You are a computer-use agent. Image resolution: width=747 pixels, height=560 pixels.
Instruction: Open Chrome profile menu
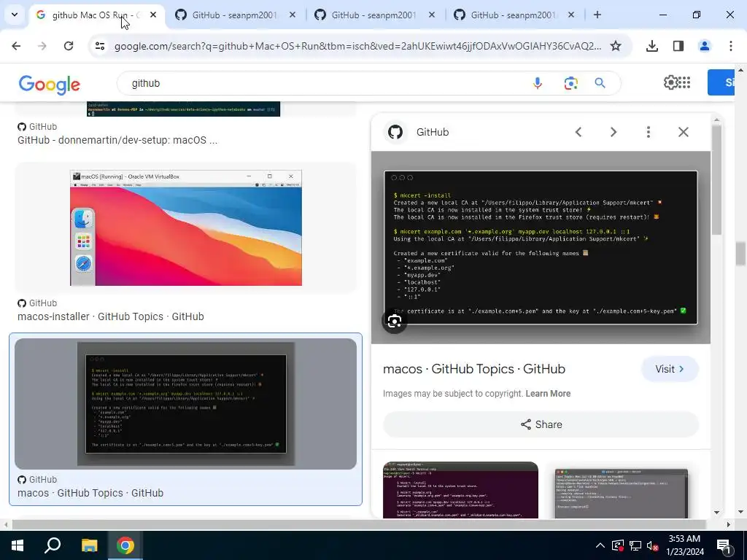pyautogui.click(x=705, y=46)
